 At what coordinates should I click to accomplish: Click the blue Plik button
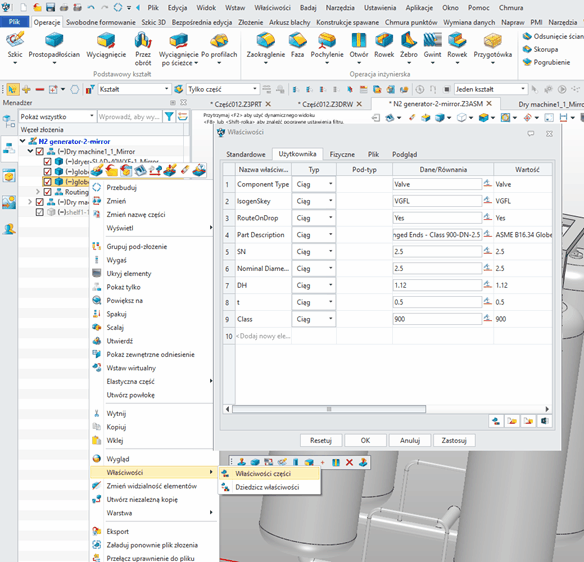pyautogui.click(x=14, y=22)
